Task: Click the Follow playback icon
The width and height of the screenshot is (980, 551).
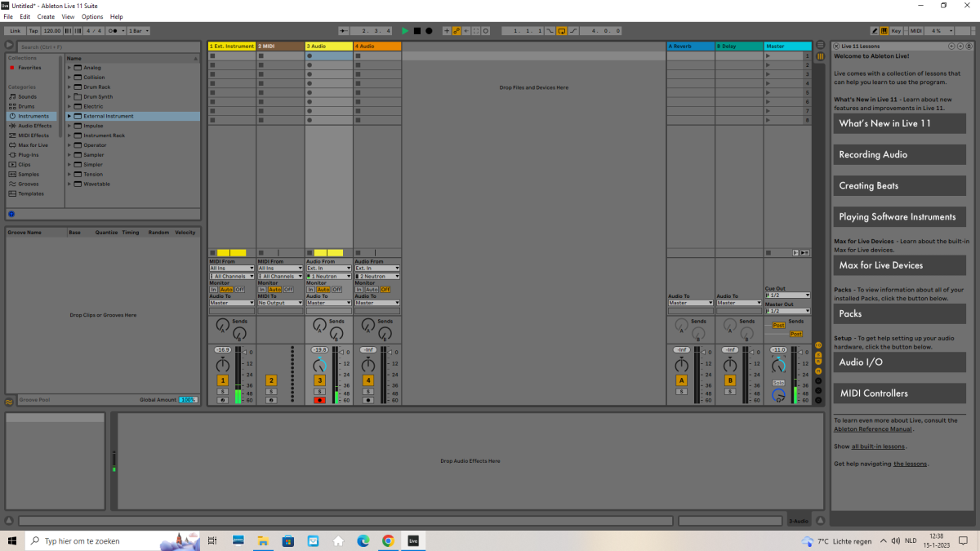Action: pos(344,31)
